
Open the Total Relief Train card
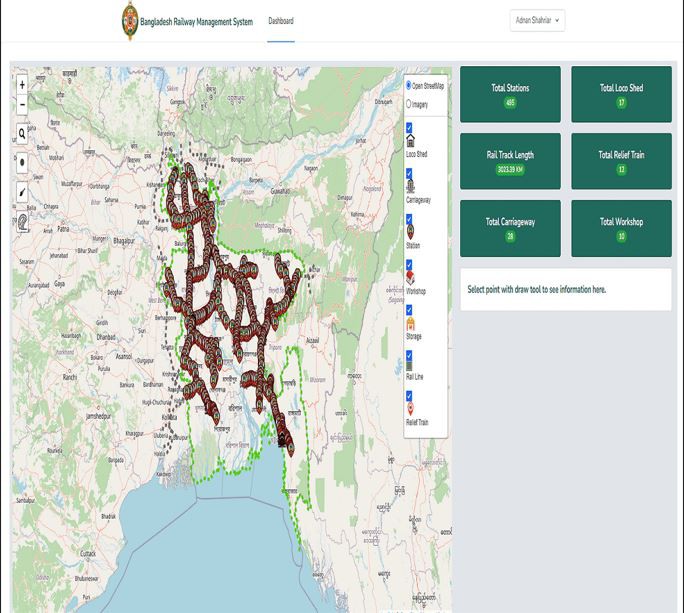point(622,161)
